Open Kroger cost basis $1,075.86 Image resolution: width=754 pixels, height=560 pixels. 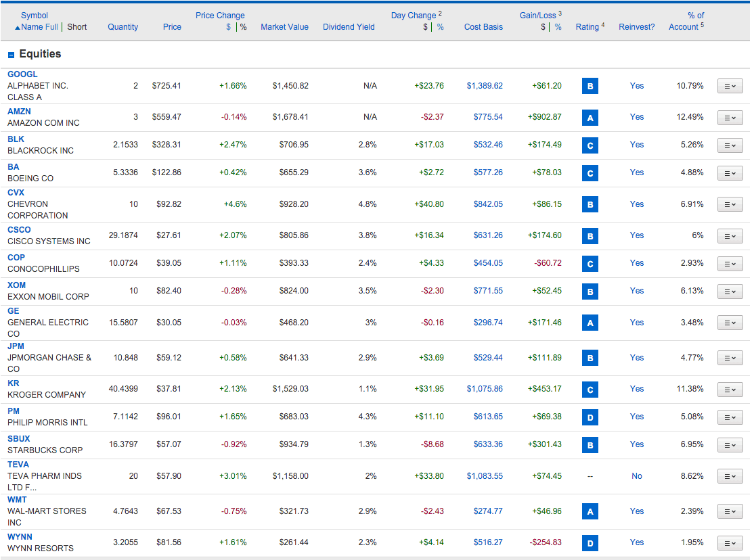pos(484,388)
